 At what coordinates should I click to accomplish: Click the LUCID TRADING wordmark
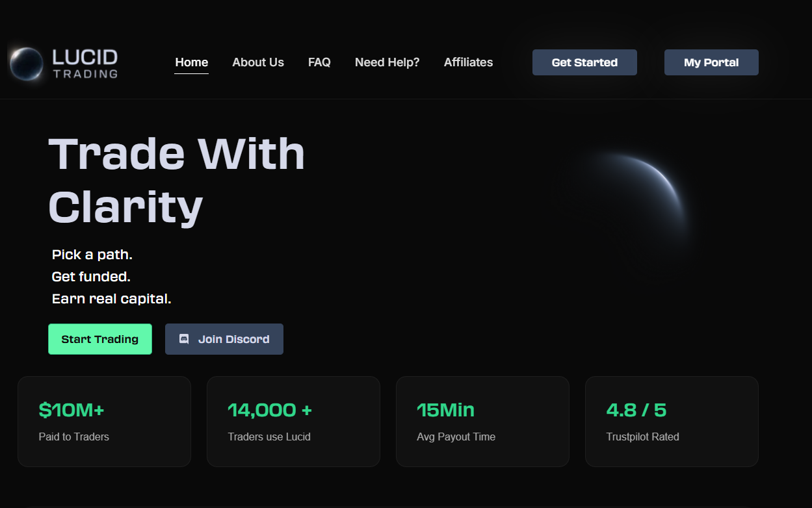pos(85,64)
